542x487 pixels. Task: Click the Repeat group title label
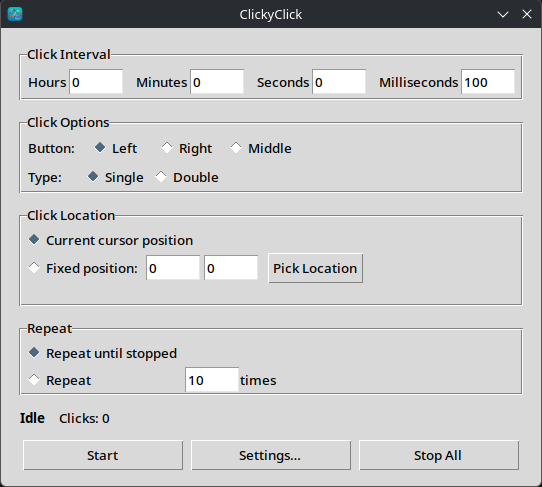(50, 328)
